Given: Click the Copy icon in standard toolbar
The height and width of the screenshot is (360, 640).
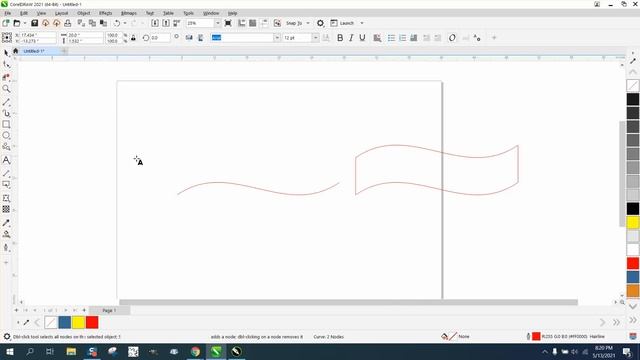Looking at the screenshot, I should click(x=92, y=23).
